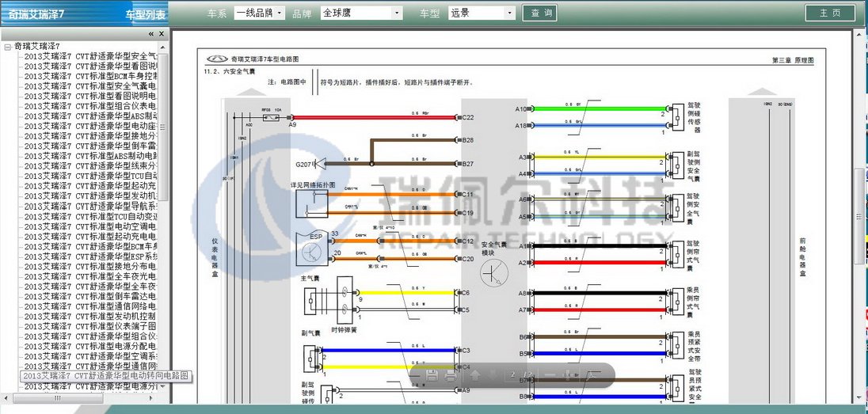
Task: Show the Adobe toolbar from floating bar
Action: tap(594, 375)
